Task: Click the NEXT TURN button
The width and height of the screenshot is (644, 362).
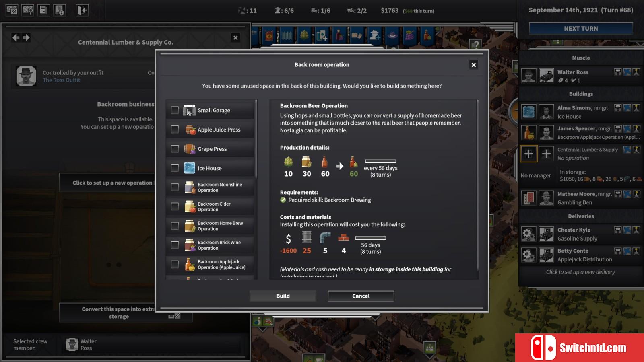Action: tap(581, 29)
